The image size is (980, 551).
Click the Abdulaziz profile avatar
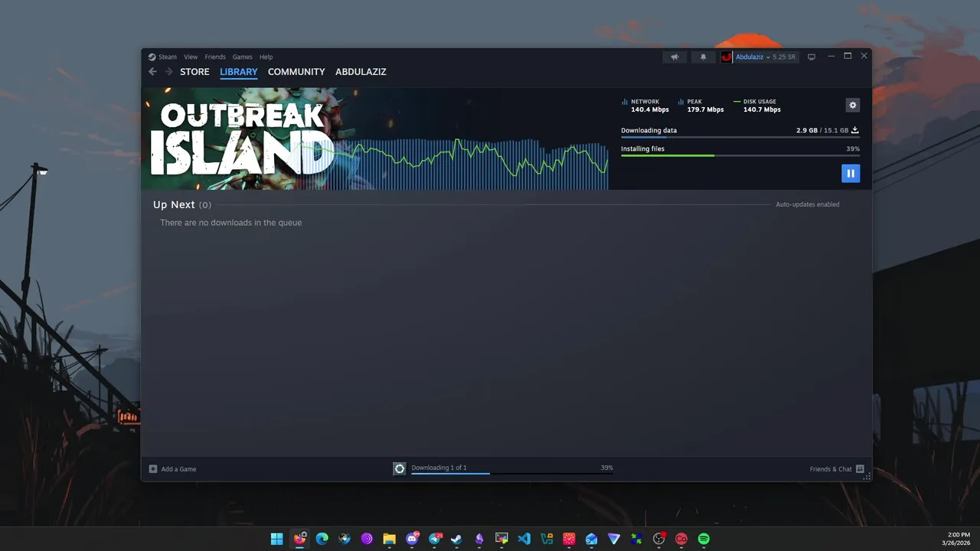726,57
